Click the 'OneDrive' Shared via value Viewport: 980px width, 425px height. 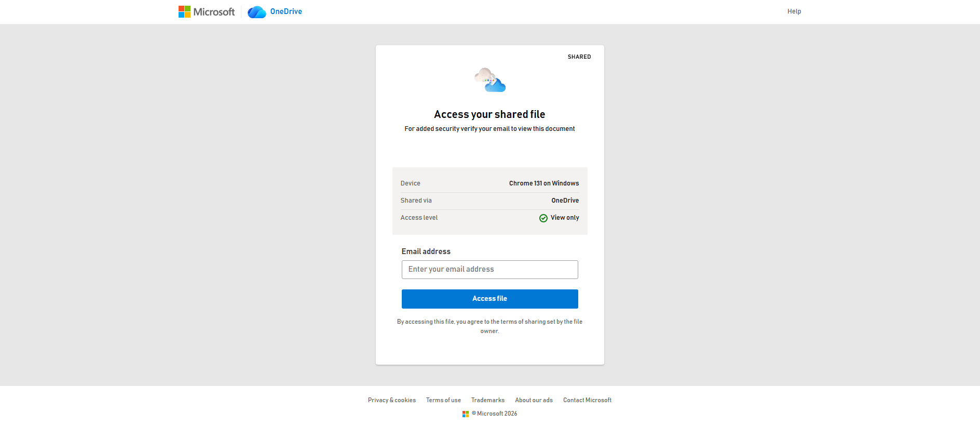(565, 201)
